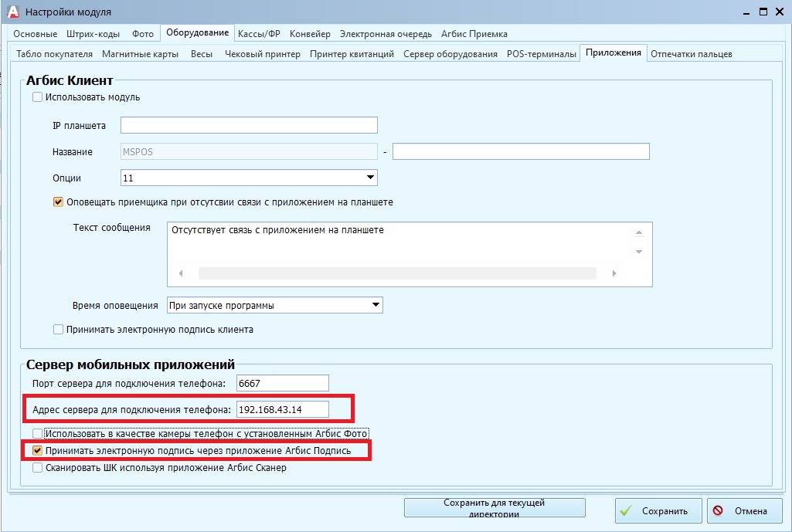Switch to Электронная очередь tab

(x=386, y=34)
